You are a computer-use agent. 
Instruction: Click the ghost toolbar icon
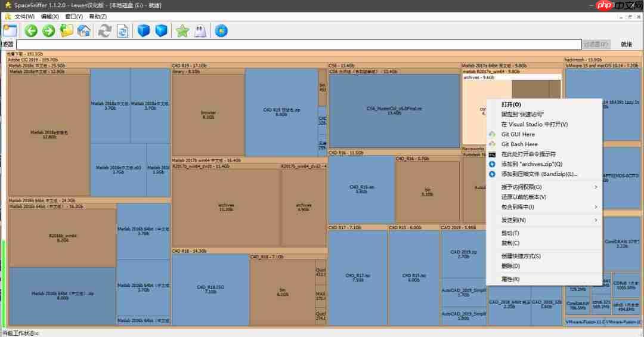point(200,31)
